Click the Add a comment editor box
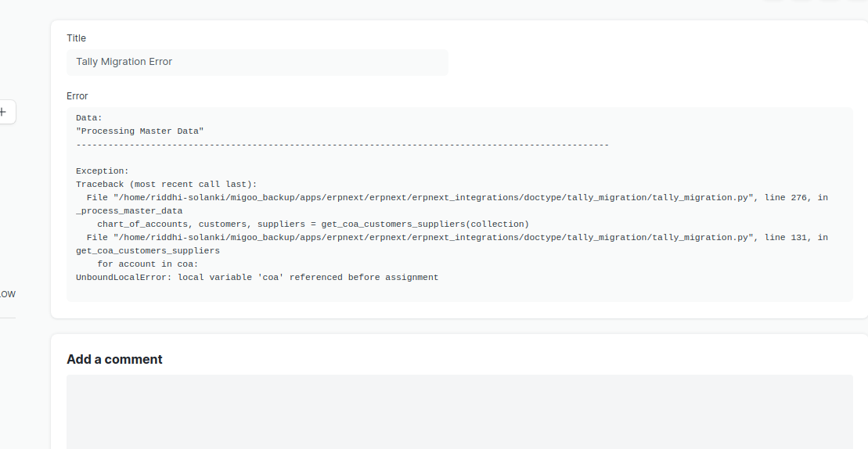 [459, 412]
